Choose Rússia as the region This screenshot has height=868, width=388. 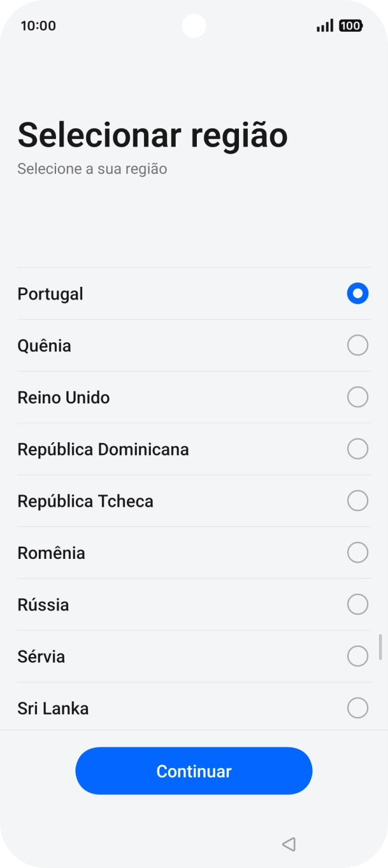click(357, 604)
